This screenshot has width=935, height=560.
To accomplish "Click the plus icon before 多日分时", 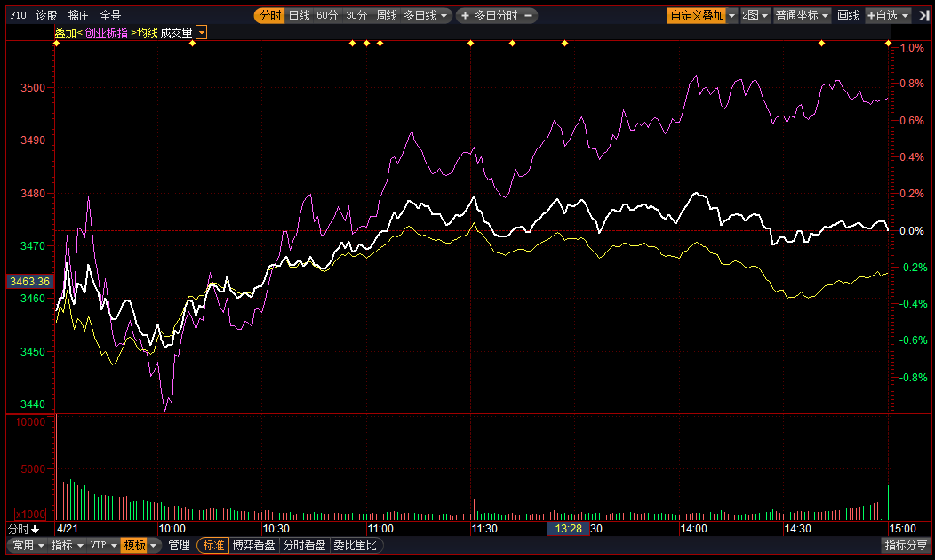I will pos(464,15).
